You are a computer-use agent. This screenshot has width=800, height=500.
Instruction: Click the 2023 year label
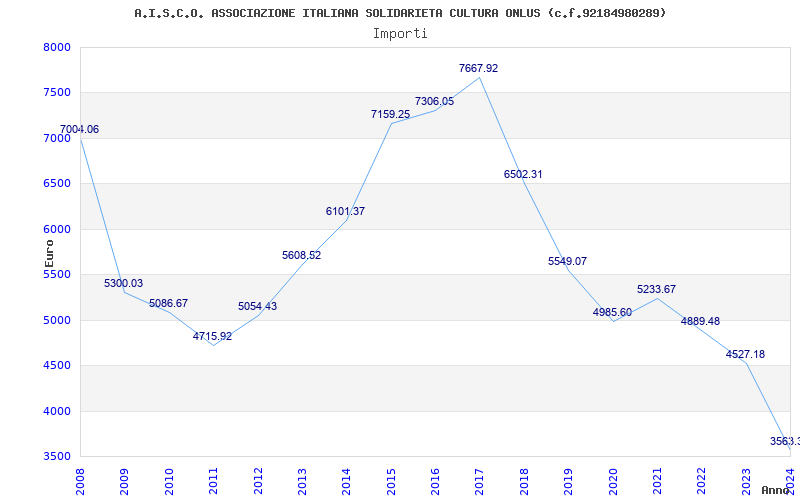pos(746,481)
